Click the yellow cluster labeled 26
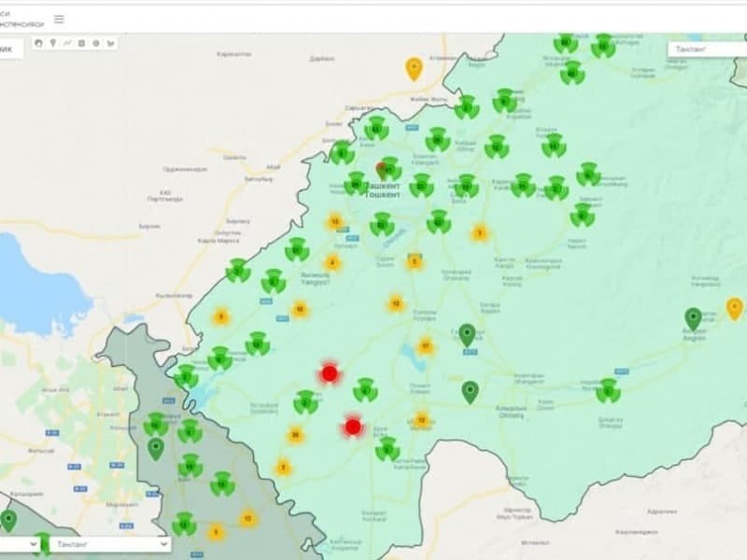Screen dimensions: 747x560 [x=296, y=434]
